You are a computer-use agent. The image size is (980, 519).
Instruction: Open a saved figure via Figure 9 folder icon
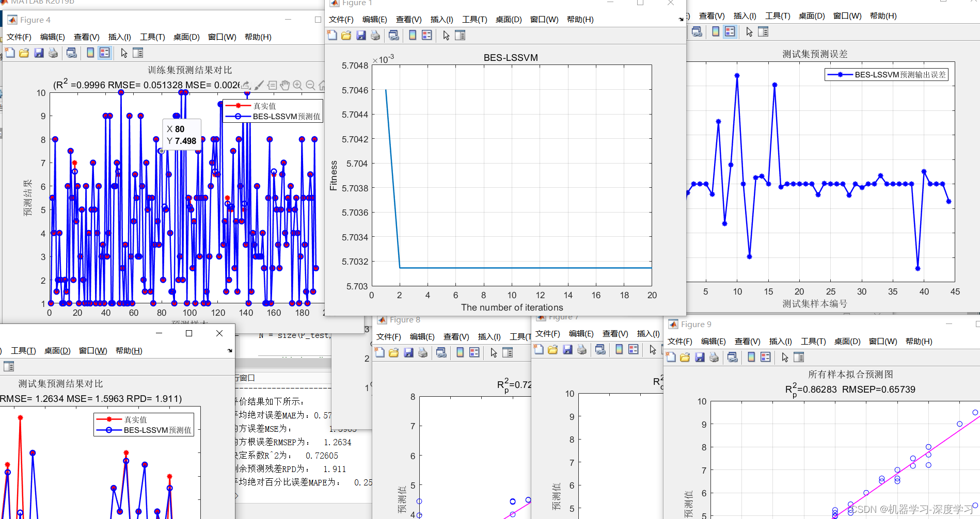point(685,357)
